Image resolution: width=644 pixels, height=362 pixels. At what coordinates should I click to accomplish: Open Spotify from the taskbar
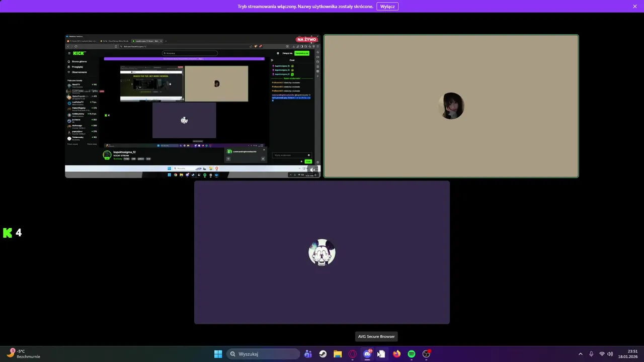click(412, 354)
